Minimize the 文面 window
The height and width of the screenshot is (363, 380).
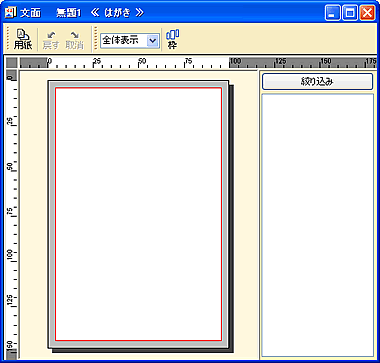[x=332, y=13]
